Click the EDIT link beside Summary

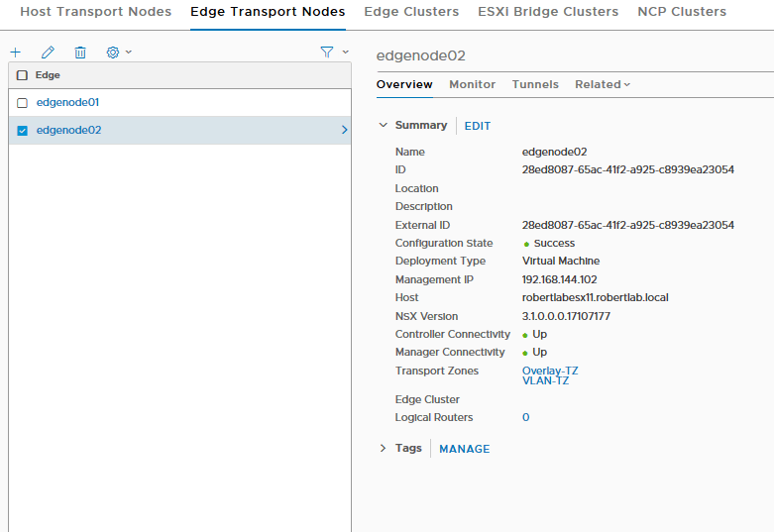pos(478,127)
